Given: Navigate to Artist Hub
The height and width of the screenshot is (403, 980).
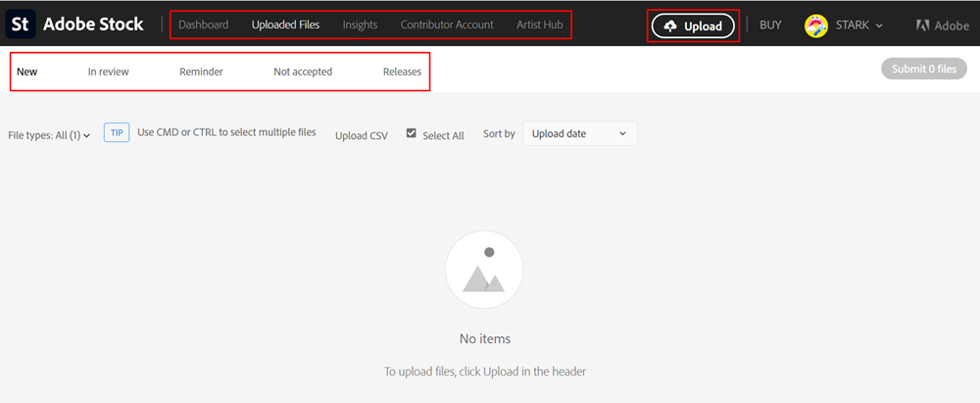Looking at the screenshot, I should point(539,25).
